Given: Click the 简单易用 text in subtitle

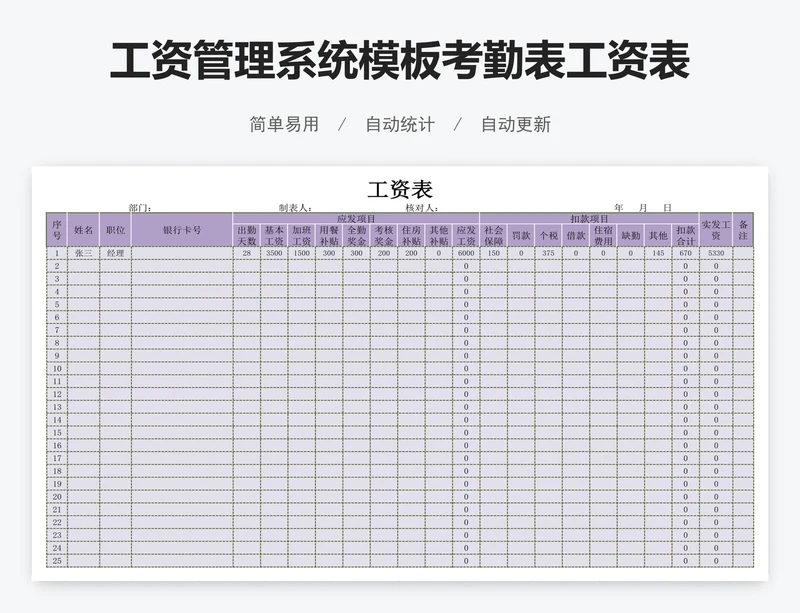Looking at the screenshot, I should [x=284, y=125].
